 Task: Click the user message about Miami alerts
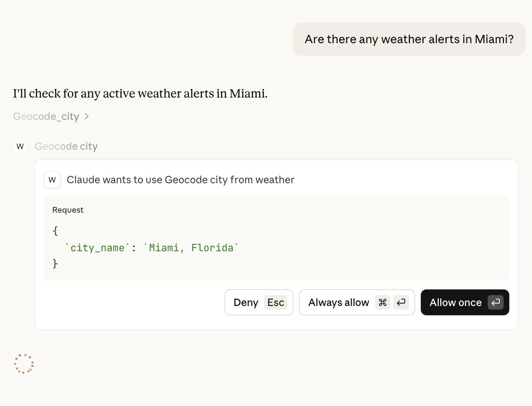409,39
